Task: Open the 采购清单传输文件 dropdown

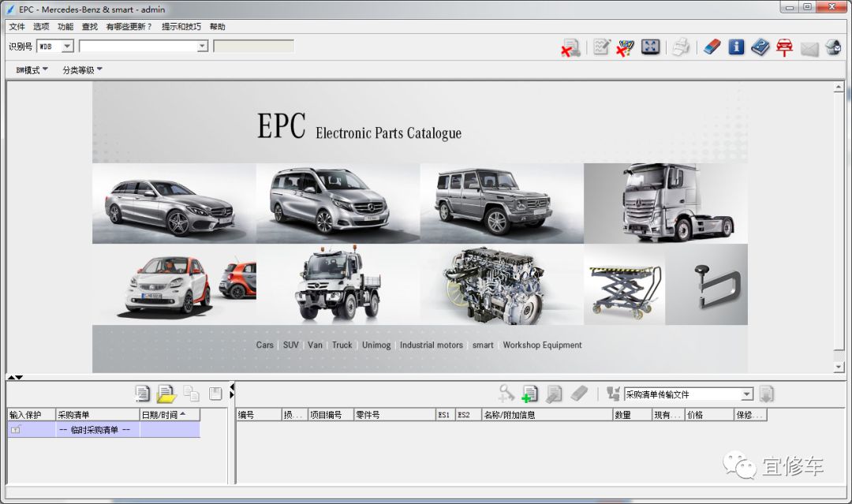Action: [747, 394]
